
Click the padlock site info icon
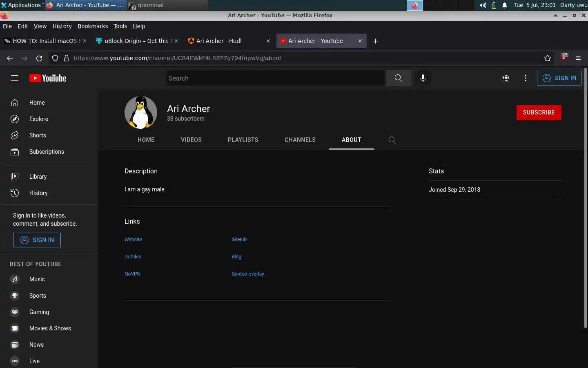[67, 58]
